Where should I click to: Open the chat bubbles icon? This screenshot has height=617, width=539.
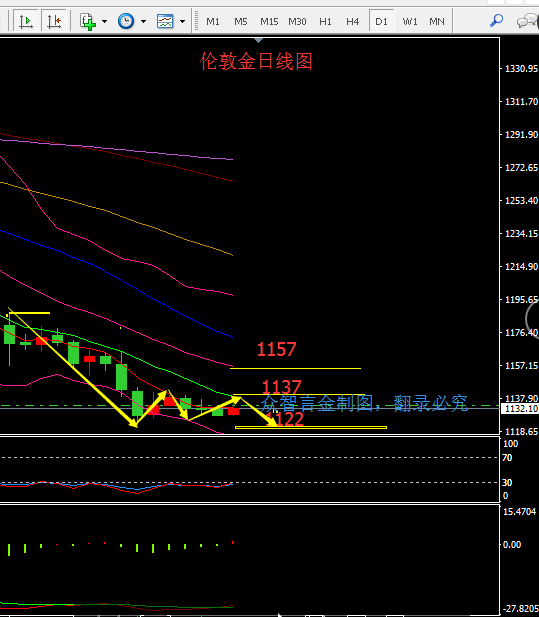click(527, 20)
